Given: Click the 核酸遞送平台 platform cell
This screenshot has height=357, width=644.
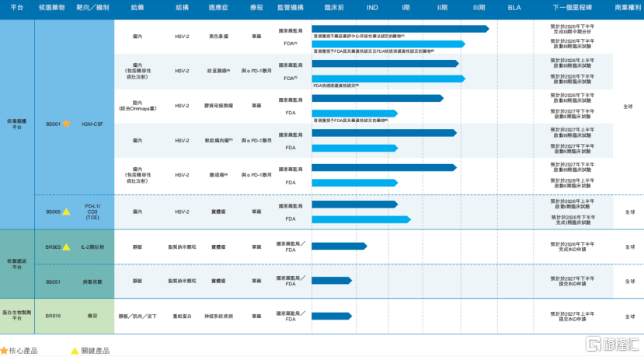Looking at the screenshot, I should click(17, 264).
